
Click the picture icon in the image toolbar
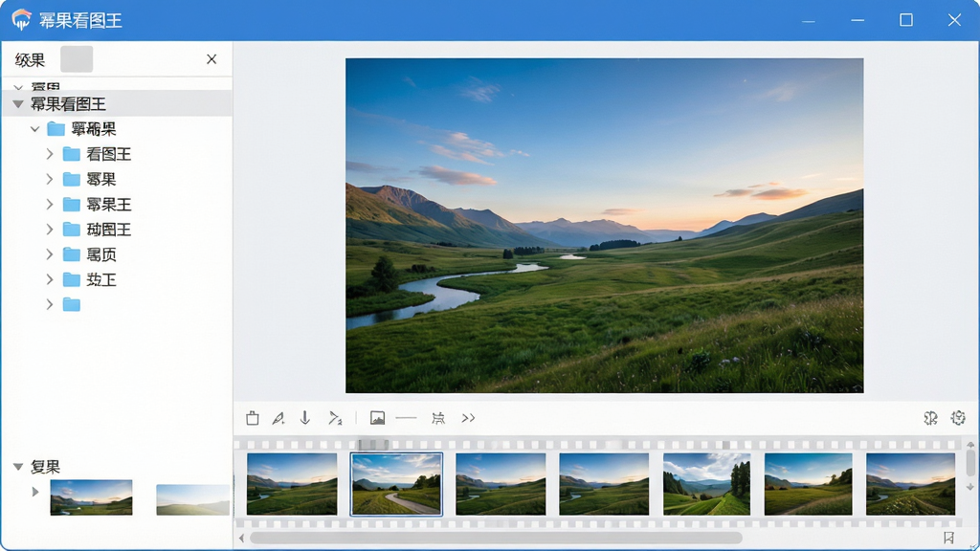377,418
